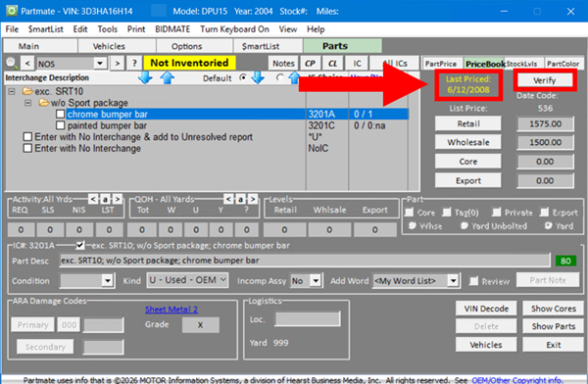Toggle the Private checkbox
The image size is (588, 384).
[x=496, y=213]
